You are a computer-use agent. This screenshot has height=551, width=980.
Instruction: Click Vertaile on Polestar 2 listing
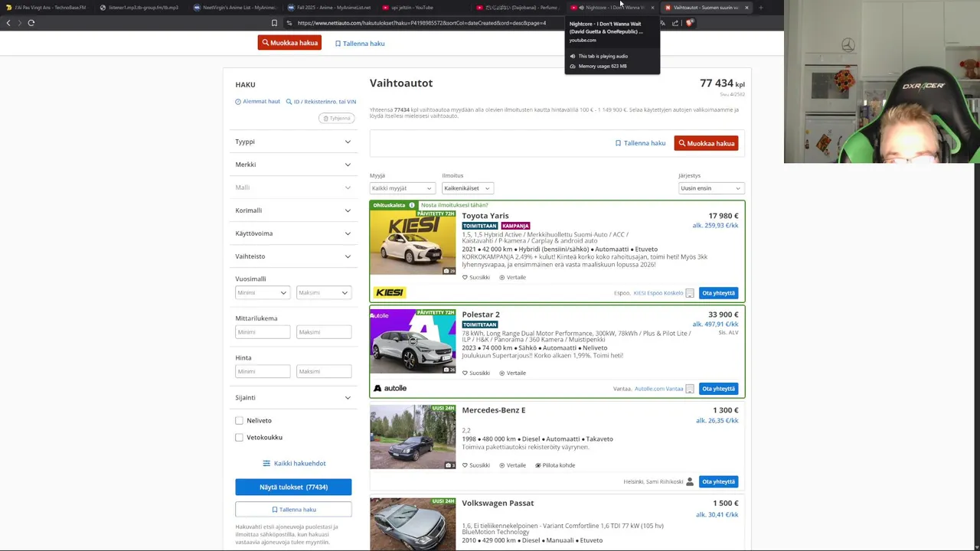pyautogui.click(x=512, y=373)
